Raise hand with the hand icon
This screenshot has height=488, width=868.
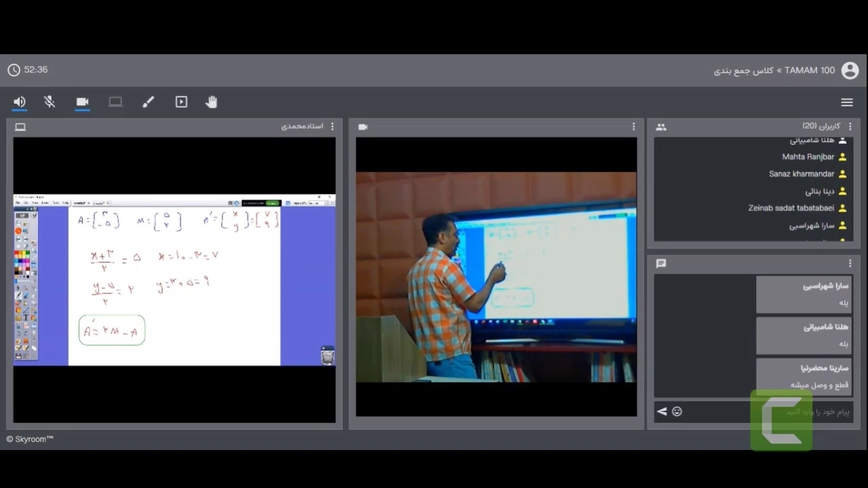point(212,102)
